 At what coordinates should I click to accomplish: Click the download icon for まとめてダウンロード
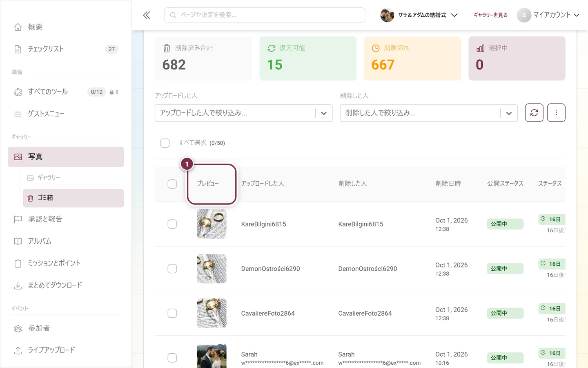coord(18,286)
